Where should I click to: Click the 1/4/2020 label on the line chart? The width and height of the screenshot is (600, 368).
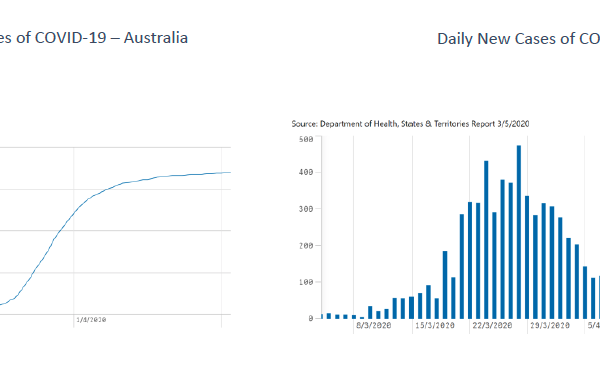tap(91, 320)
